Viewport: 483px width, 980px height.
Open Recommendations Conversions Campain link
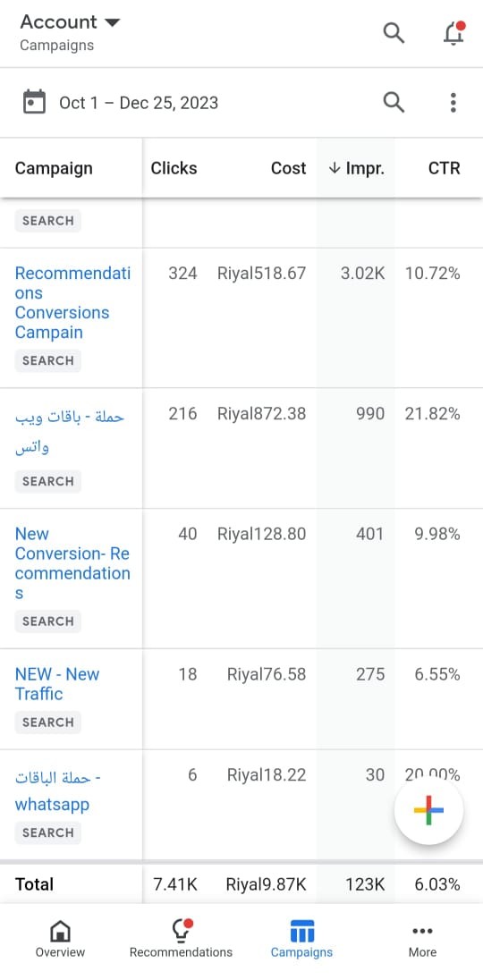pyautogui.click(x=72, y=302)
